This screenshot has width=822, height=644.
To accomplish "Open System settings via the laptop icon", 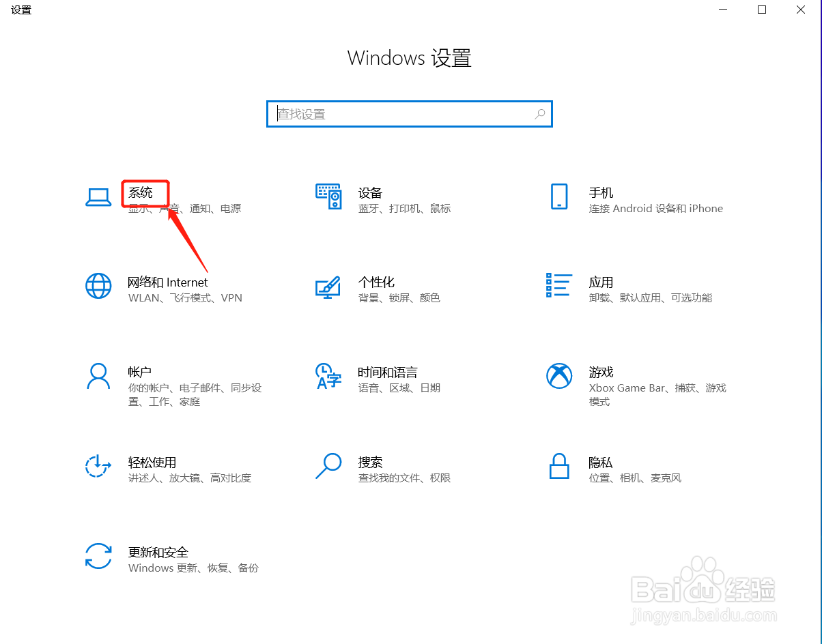I will [99, 196].
